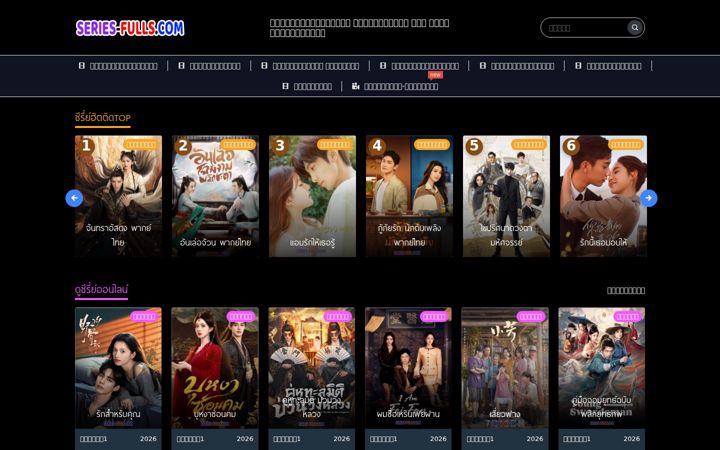Open rank 5 poster with man in black suit

click(506, 196)
